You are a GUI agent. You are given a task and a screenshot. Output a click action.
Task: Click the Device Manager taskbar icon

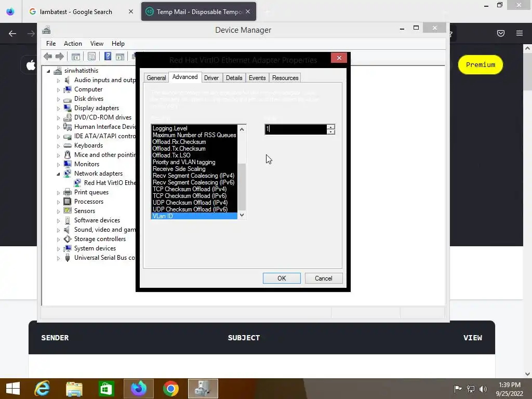(203, 389)
